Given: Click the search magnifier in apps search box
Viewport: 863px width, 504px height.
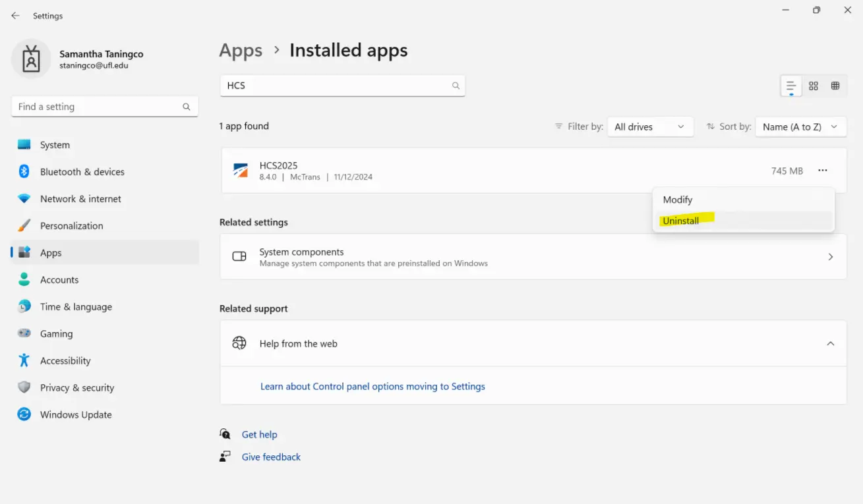Looking at the screenshot, I should pos(456,86).
